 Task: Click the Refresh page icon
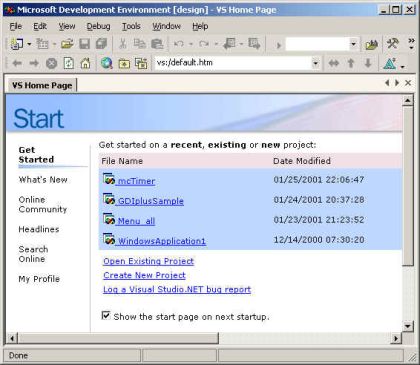pos(68,63)
